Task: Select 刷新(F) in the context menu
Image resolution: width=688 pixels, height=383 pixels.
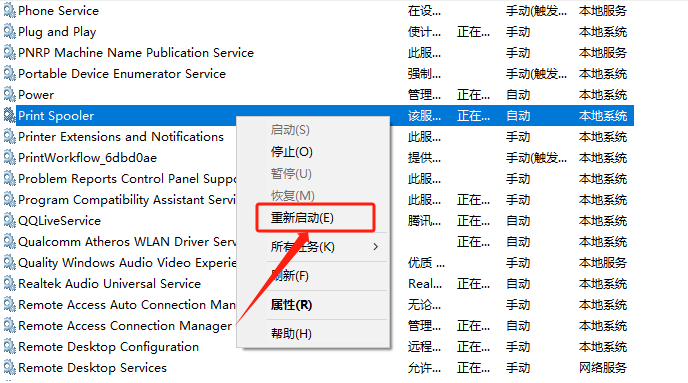Action: (x=290, y=276)
